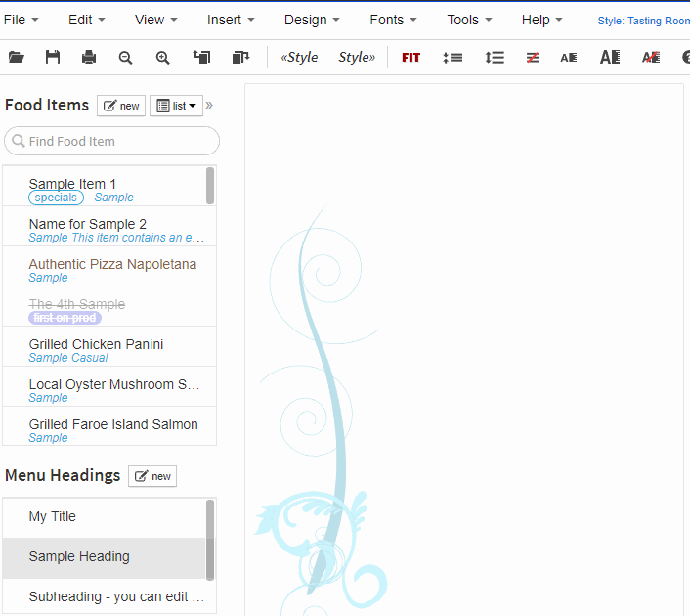Open the Design menu
The height and width of the screenshot is (616, 690).
(x=312, y=20)
